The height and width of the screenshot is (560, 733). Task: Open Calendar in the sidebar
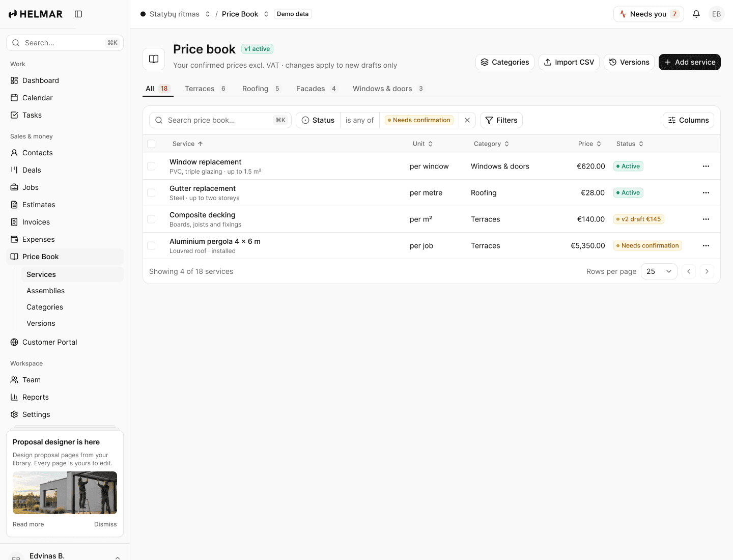(x=65, y=98)
